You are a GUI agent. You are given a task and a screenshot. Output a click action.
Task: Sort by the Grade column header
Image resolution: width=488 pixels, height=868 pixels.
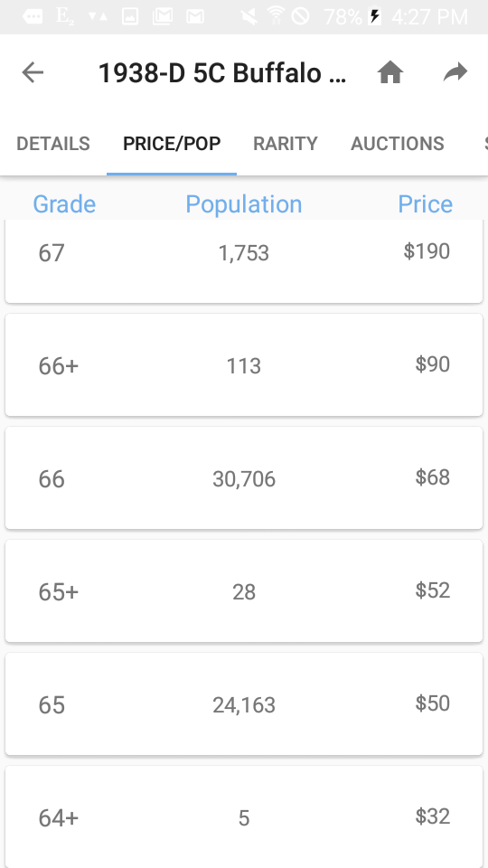tap(64, 203)
